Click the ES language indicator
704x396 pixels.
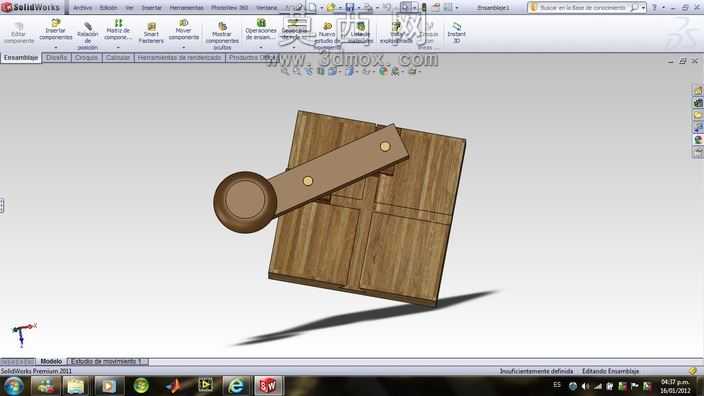(557, 385)
